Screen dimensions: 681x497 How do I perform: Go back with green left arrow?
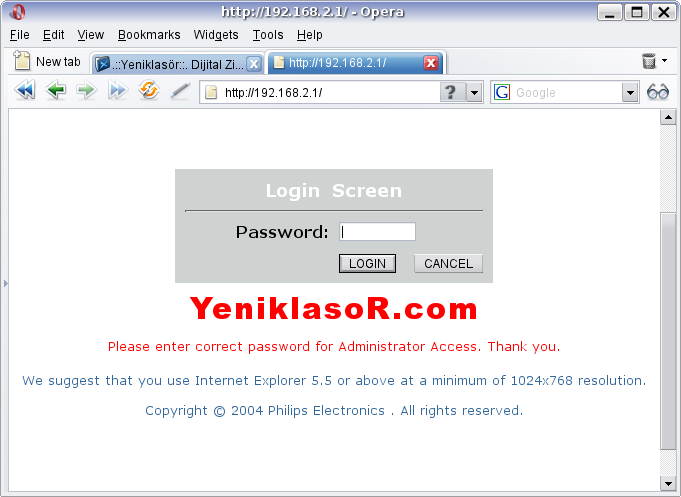[x=56, y=90]
